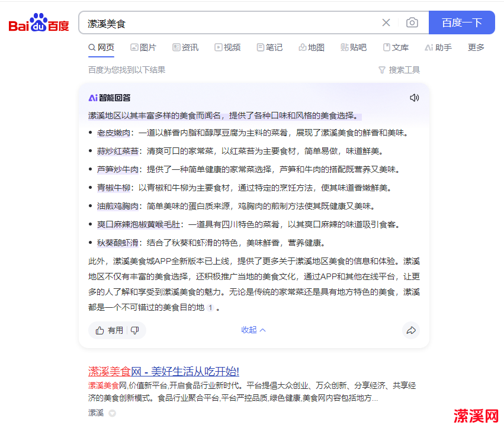
Task: Switch to the 视频 tab
Action: click(x=227, y=47)
